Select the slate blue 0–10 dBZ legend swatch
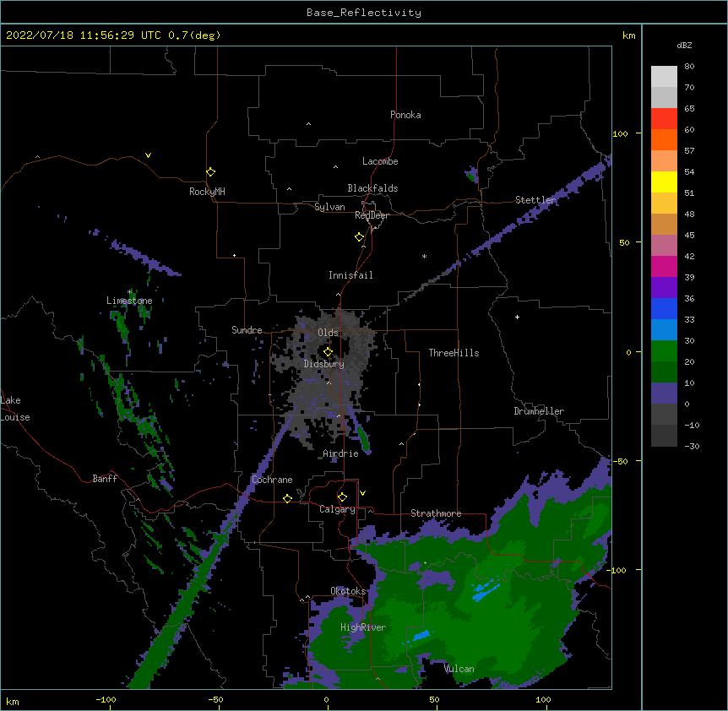 pyautogui.click(x=664, y=393)
